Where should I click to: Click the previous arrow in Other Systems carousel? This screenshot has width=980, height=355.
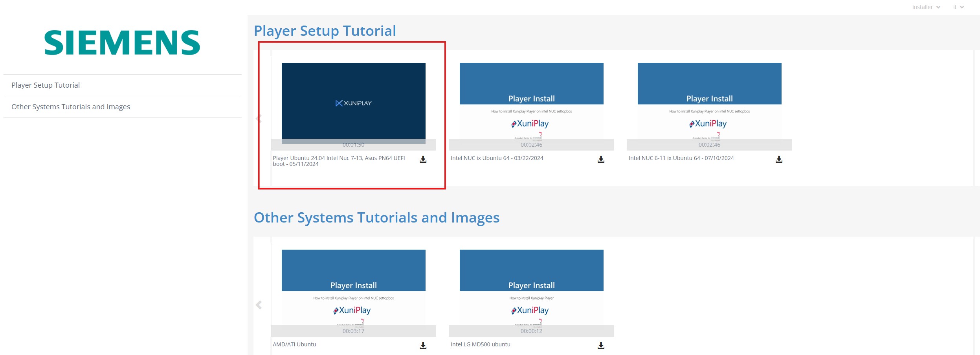[259, 305]
